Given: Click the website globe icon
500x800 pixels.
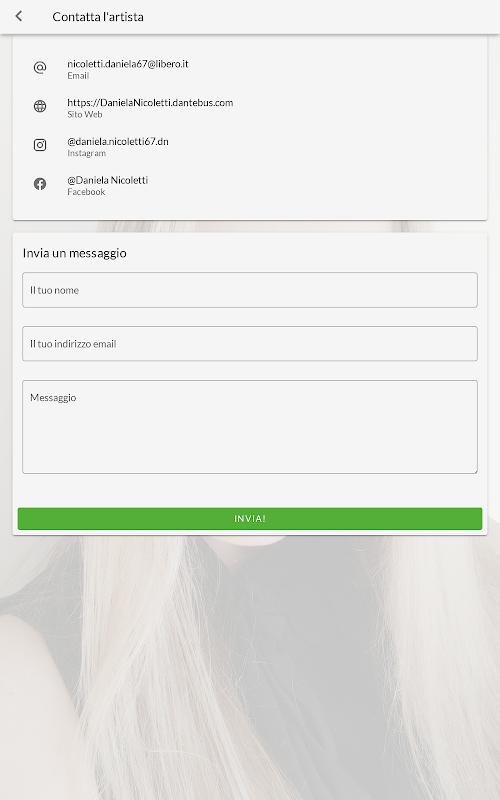Looking at the screenshot, I should click(40, 106).
